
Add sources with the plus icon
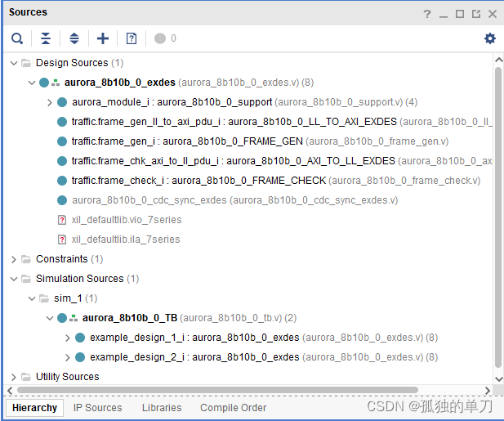point(103,38)
